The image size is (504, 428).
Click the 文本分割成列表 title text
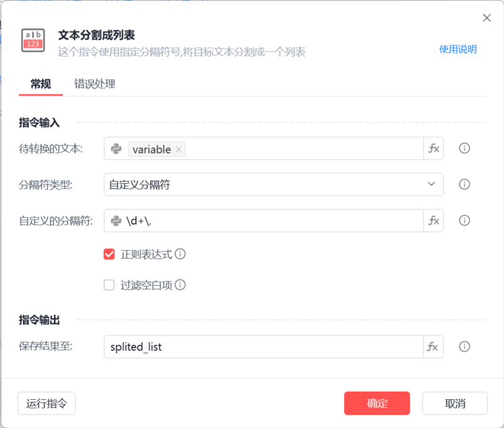tap(97, 35)
